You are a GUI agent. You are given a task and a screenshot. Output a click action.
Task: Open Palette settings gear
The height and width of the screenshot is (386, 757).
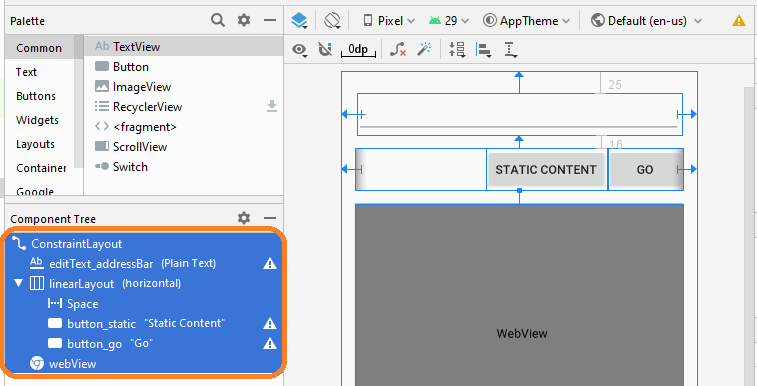click(x=244, y=20)
